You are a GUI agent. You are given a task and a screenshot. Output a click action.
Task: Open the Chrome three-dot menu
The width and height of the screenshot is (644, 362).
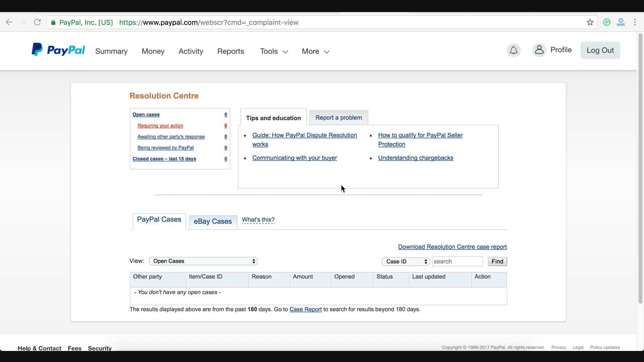pos(635,22)
